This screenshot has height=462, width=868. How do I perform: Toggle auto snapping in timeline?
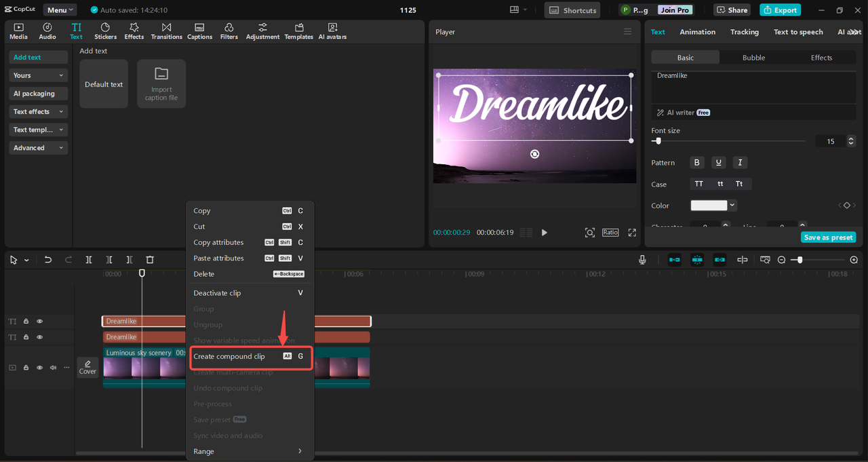tap(697, 260)
